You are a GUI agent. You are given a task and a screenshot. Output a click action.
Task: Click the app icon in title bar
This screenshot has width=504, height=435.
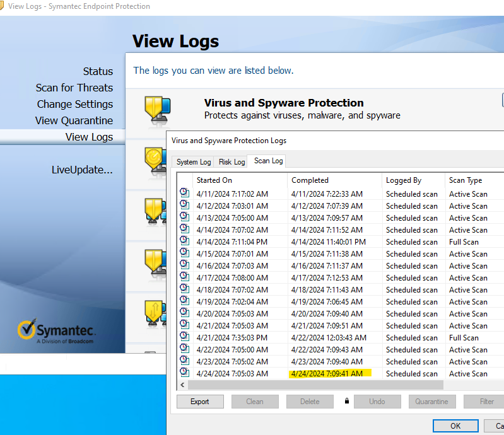click(3, 6)
